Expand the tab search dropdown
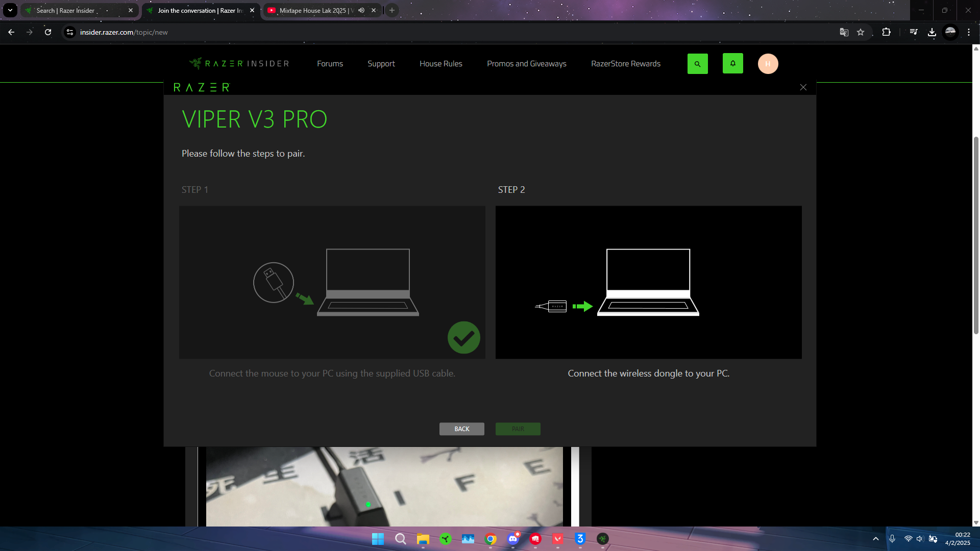Viewport: 980px width, 551px height. 10,10
